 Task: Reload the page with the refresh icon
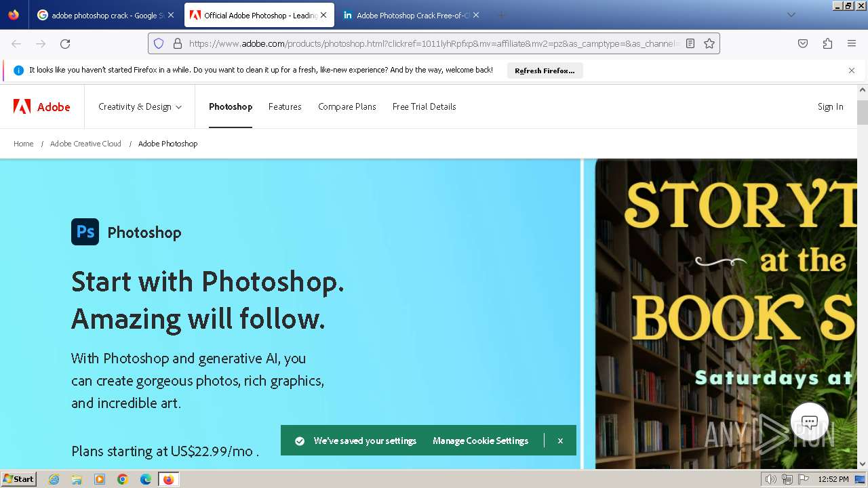[65, 43]
